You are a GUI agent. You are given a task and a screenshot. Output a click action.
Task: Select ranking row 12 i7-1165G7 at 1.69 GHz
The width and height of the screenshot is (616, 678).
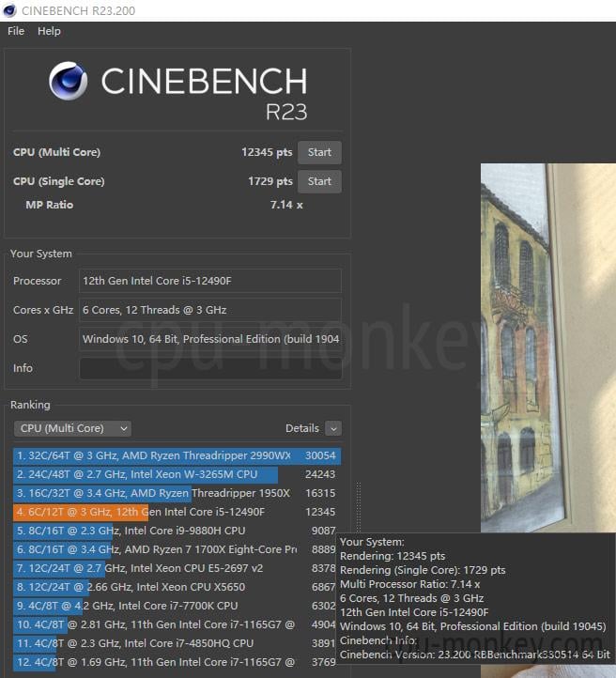pyautogui.click(x=177, y=662)
